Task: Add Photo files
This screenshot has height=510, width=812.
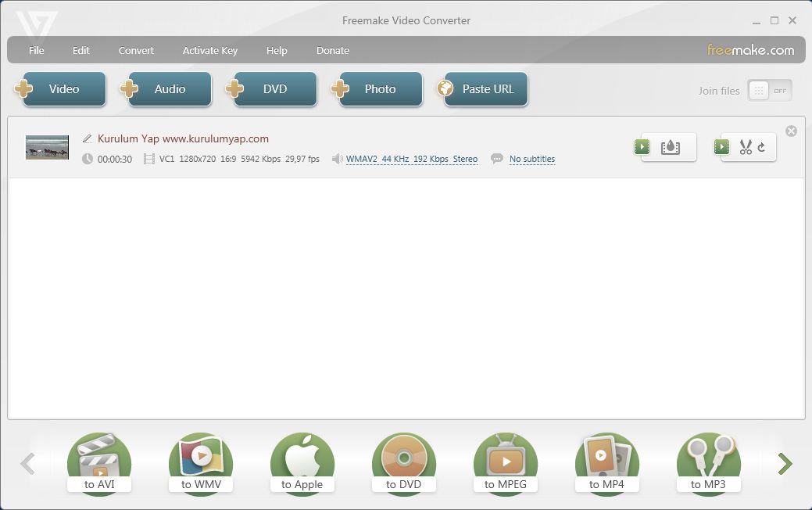Action: (x=377, y=89)
